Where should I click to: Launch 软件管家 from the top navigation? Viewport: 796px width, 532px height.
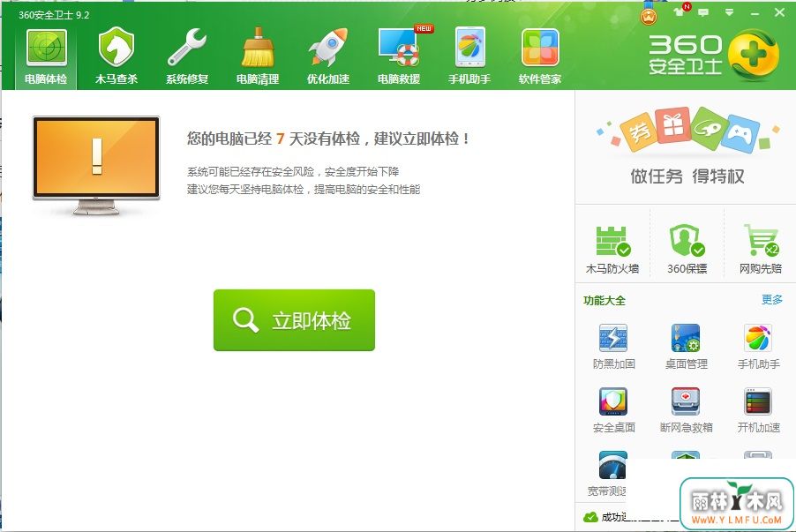[x=540, y=56]
